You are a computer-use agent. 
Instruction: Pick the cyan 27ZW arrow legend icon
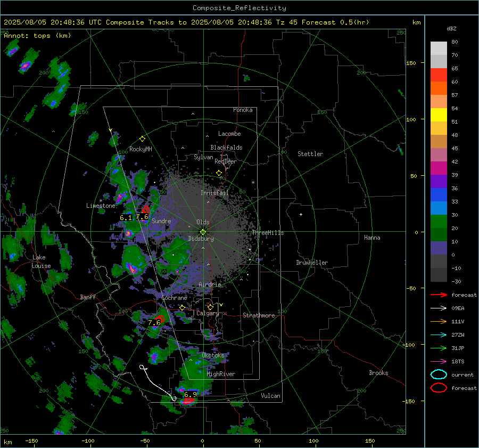point(439,335)
